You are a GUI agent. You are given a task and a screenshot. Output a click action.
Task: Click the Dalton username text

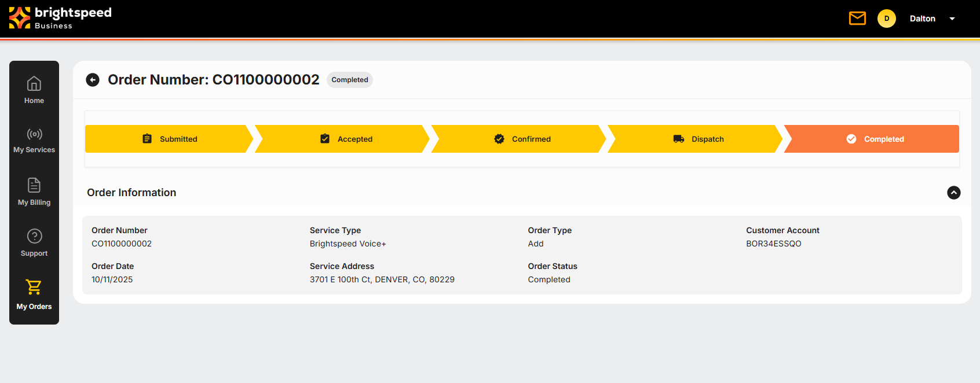[922, 19]
